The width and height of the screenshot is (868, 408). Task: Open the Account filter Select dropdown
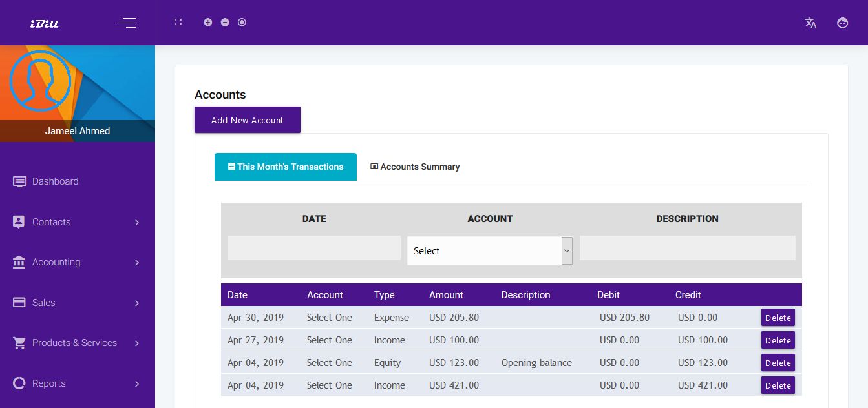[x=489, y=250]
